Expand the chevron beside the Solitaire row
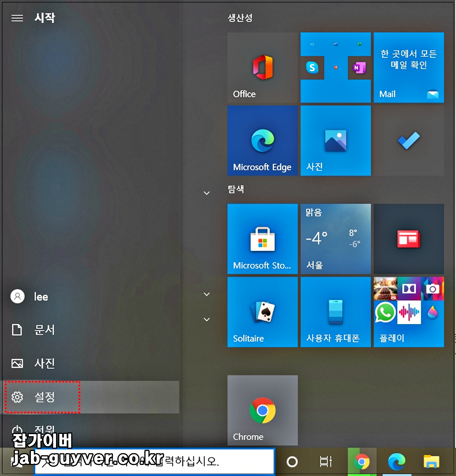 click(207, 294)
